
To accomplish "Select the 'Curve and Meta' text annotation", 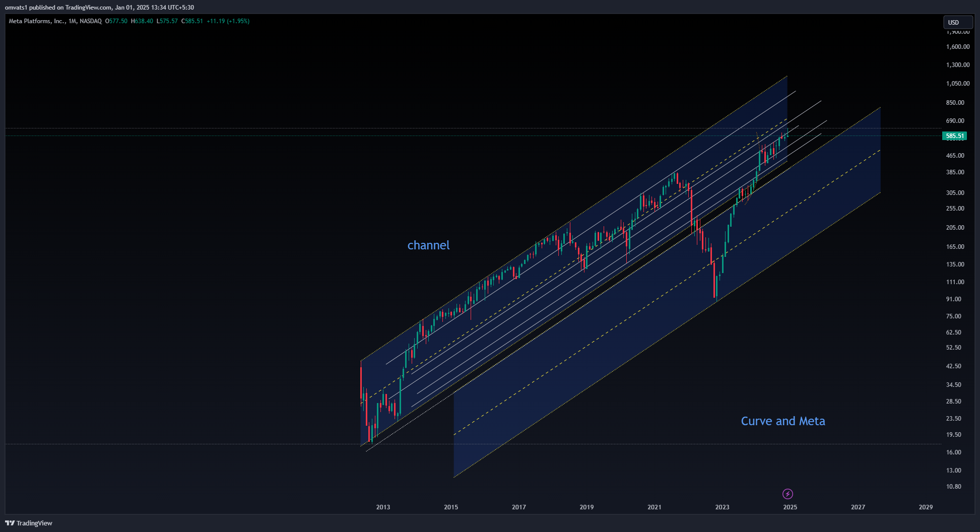I will click(783, 421).
